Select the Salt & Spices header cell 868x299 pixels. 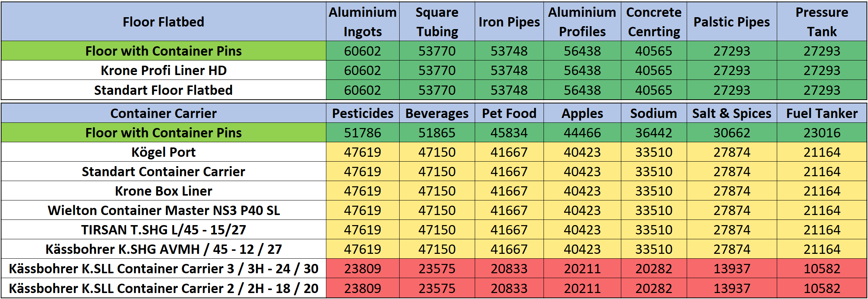(732, 113)
